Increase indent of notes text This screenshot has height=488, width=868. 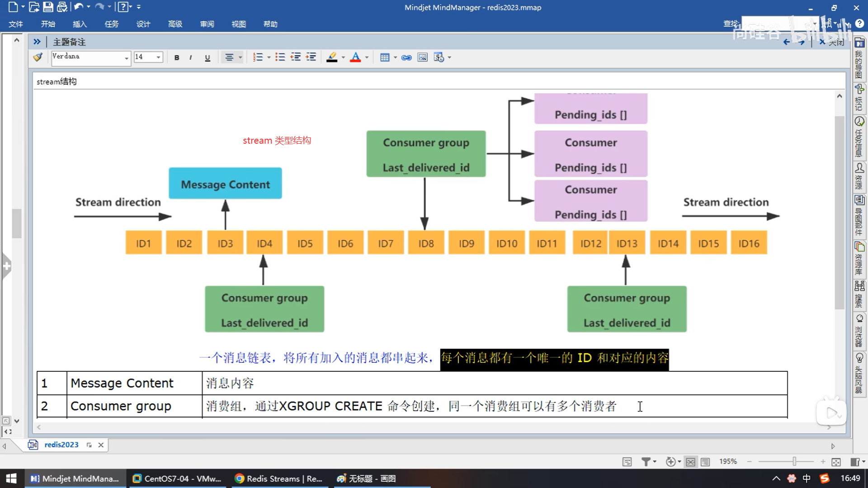311,57
